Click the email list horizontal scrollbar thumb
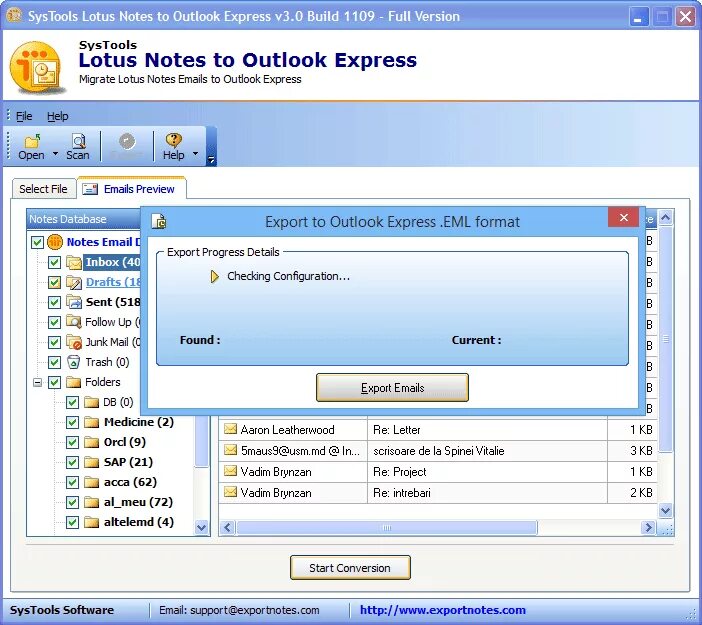 (387, 528)
